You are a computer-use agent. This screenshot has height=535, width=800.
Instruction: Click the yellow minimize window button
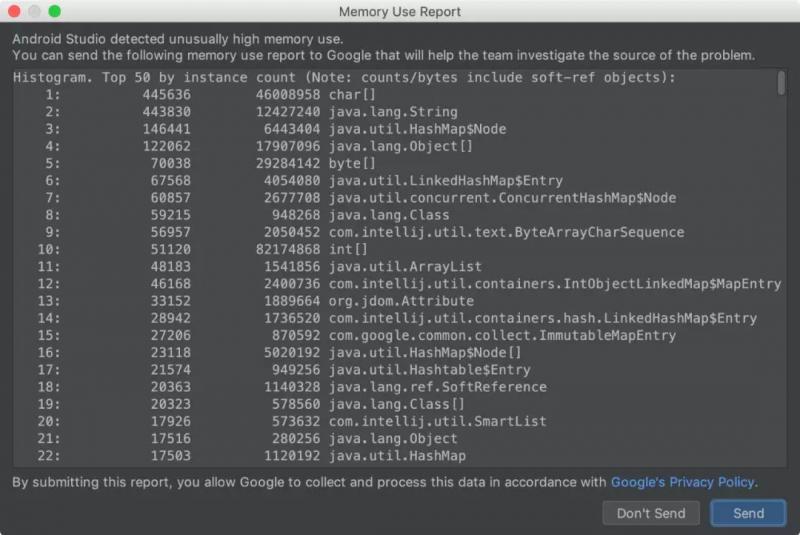tap(34, 11)
